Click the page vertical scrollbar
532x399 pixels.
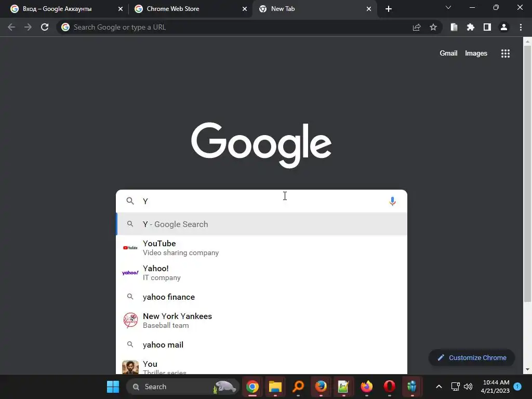527,174
